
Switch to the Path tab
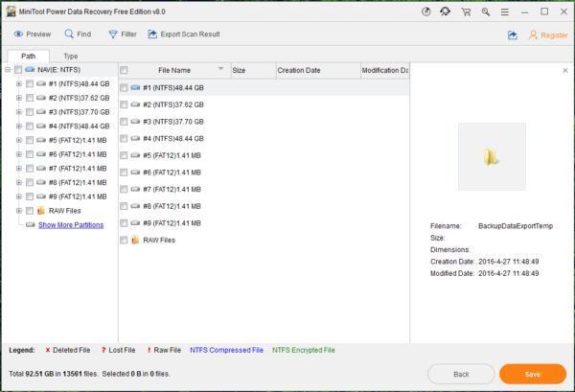[x=28, y=57]
